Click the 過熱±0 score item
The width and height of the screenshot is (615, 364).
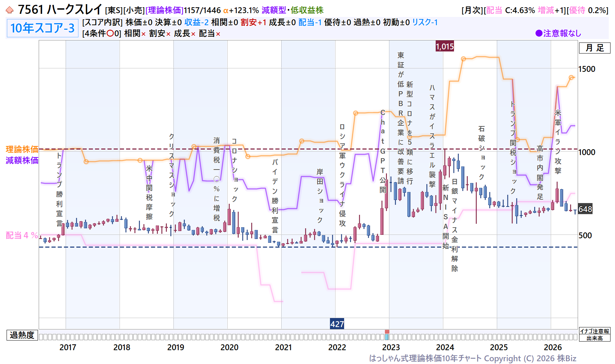click(367, 22)
